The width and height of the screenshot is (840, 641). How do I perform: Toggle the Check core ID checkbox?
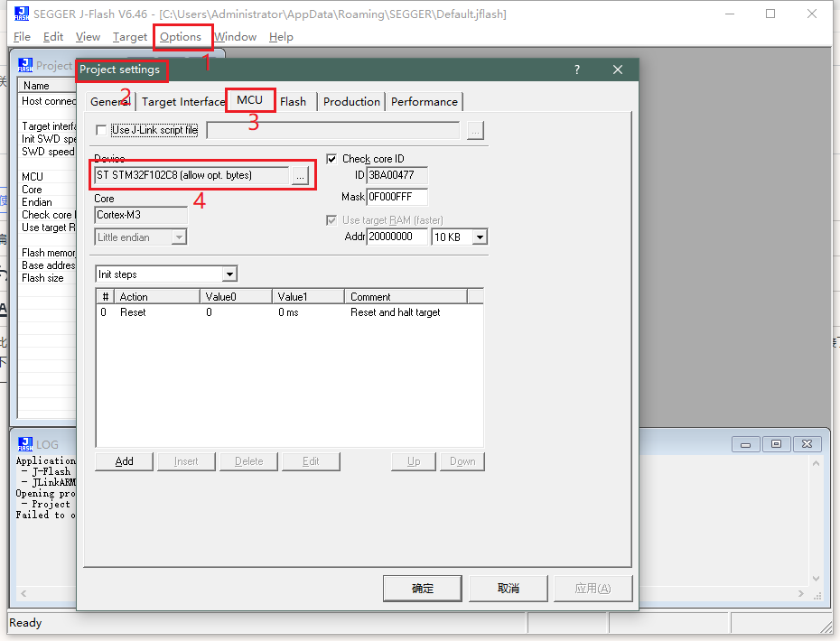click(331, 159)
